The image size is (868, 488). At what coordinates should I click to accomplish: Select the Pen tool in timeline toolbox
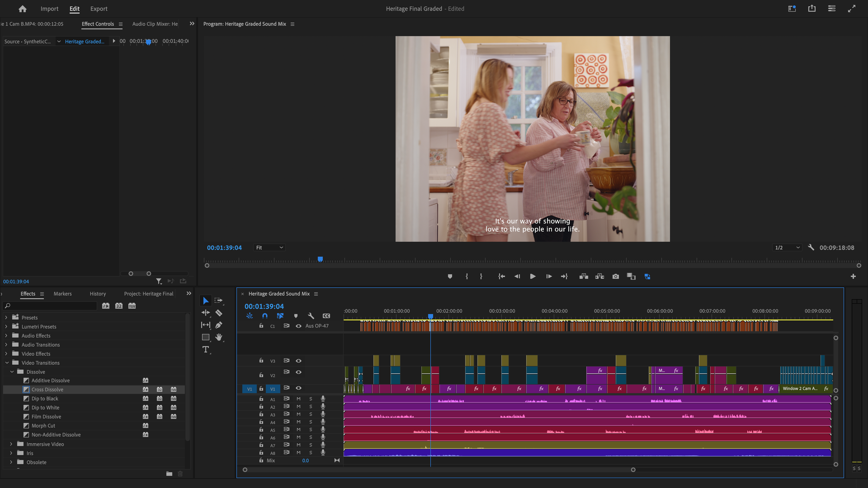[x=219, y=325]
